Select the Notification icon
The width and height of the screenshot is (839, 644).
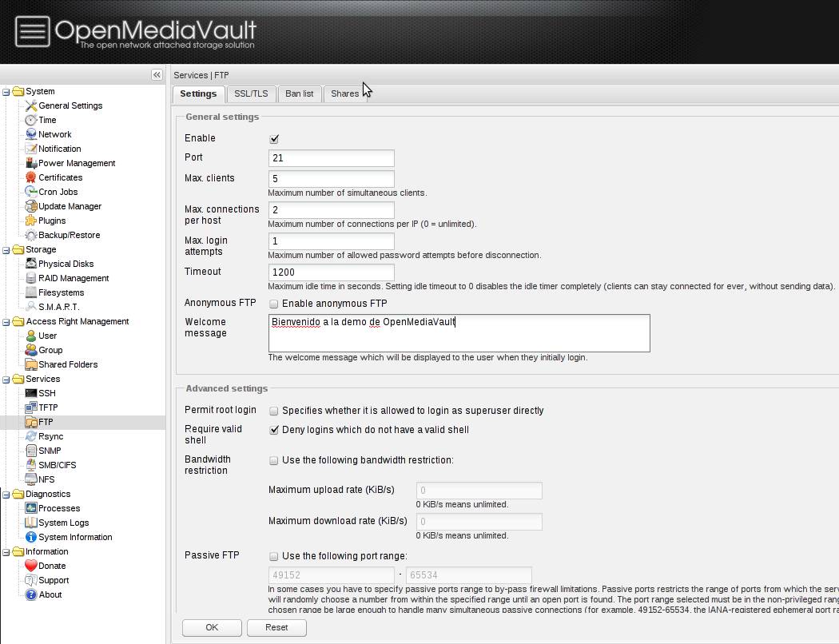(31, 149)
